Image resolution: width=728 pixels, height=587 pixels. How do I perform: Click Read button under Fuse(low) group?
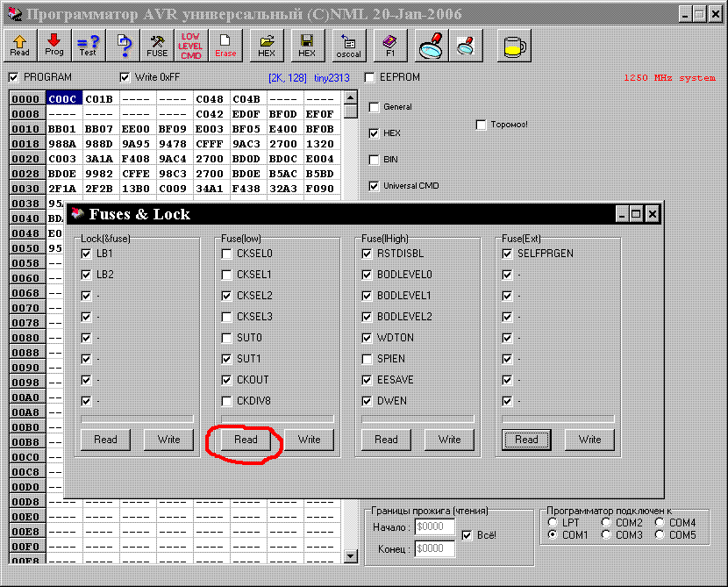(x=246, y=440)
